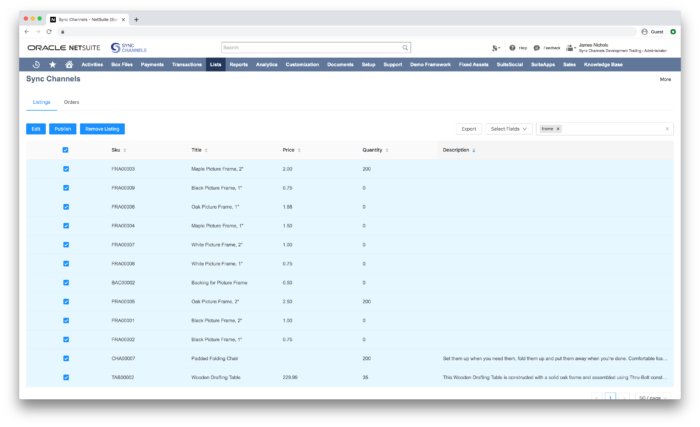Sort by Sku column arrows

(125, 150)
